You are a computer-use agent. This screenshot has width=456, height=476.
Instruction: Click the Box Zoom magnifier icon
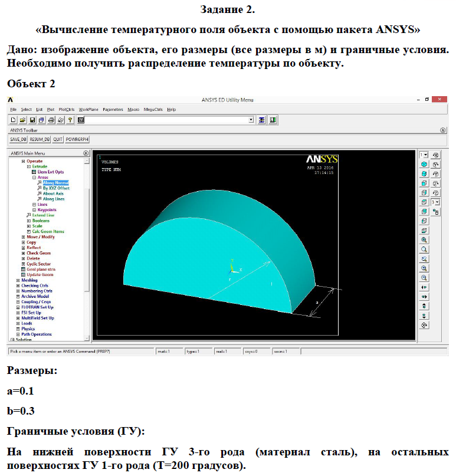tap(424, 250)
